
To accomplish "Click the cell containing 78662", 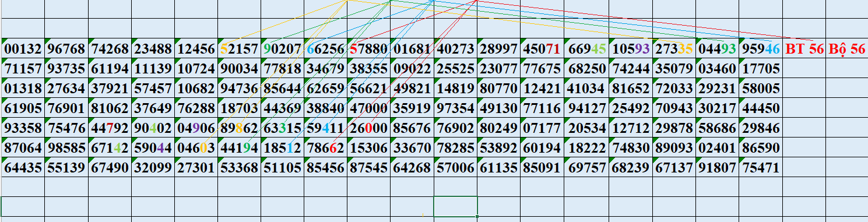I will [325, 148].
